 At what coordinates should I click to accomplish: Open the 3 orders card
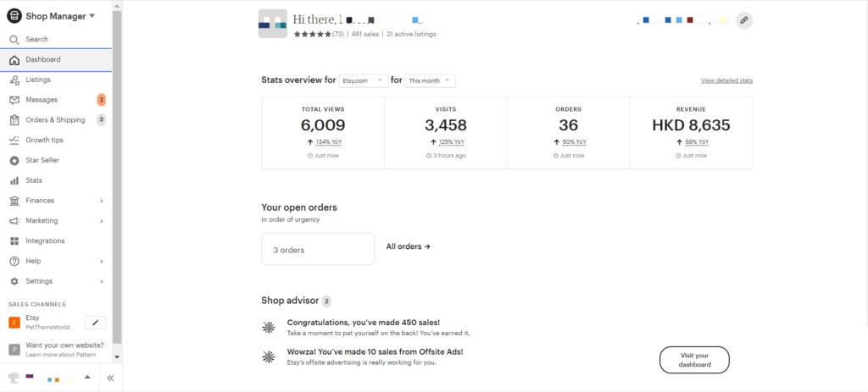[x=318, y=249]
